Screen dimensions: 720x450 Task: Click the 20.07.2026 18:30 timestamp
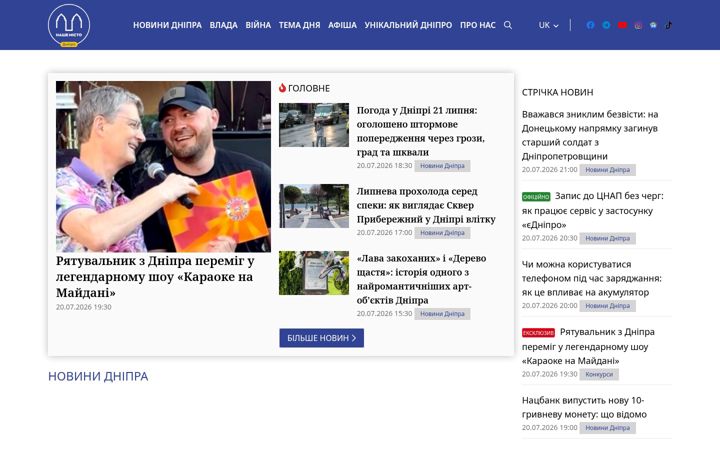[x=384, y=166]
